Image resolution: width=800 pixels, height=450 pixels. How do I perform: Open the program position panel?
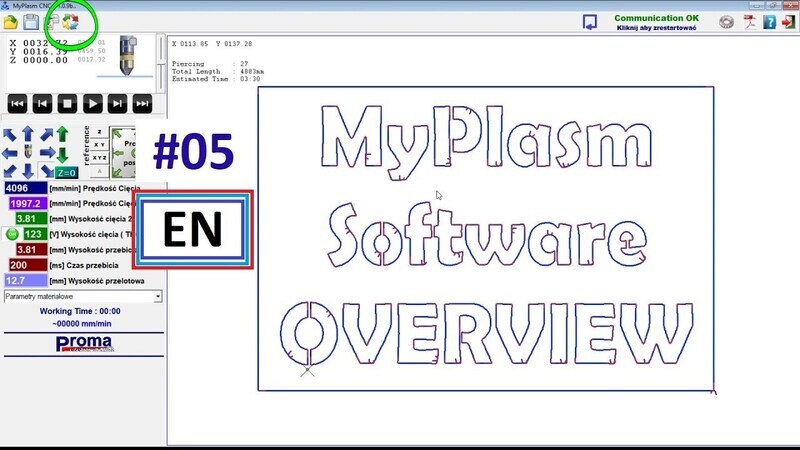pos(123,153)
